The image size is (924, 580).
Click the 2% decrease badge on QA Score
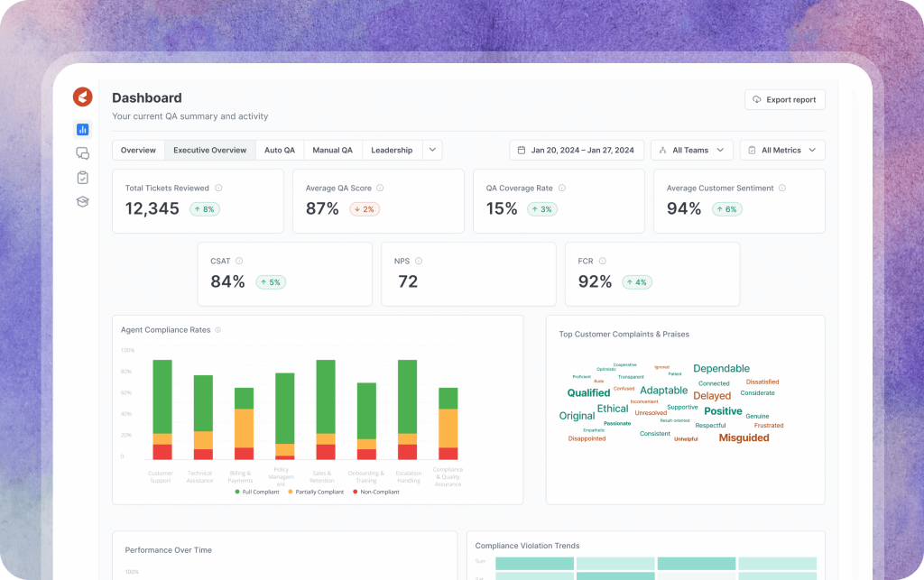click(365, 209)
